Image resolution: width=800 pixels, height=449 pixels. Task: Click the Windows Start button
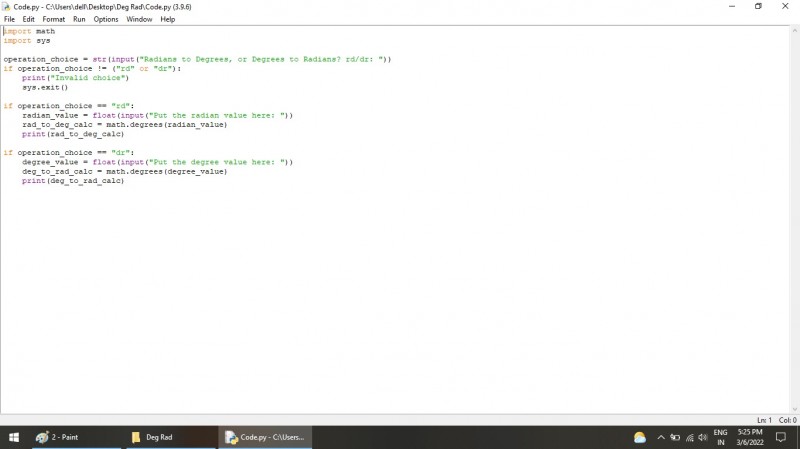[14, 437]
